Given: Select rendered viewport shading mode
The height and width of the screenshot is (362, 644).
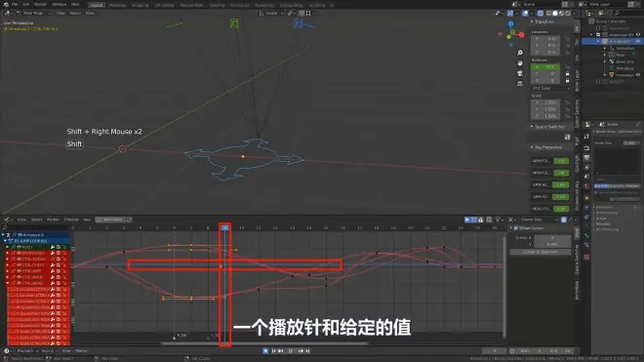Looking at the screenshot, I should click(x=568, y=13).
